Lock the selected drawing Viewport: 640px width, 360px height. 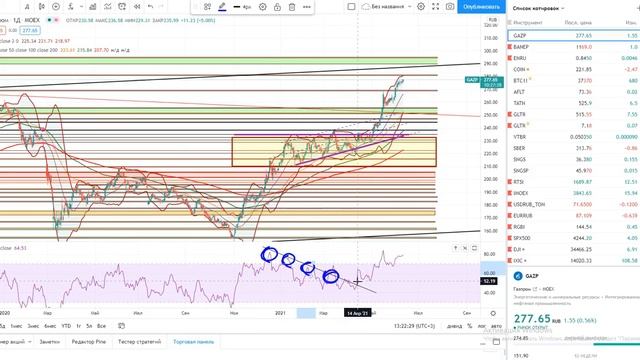click(277, 7)
